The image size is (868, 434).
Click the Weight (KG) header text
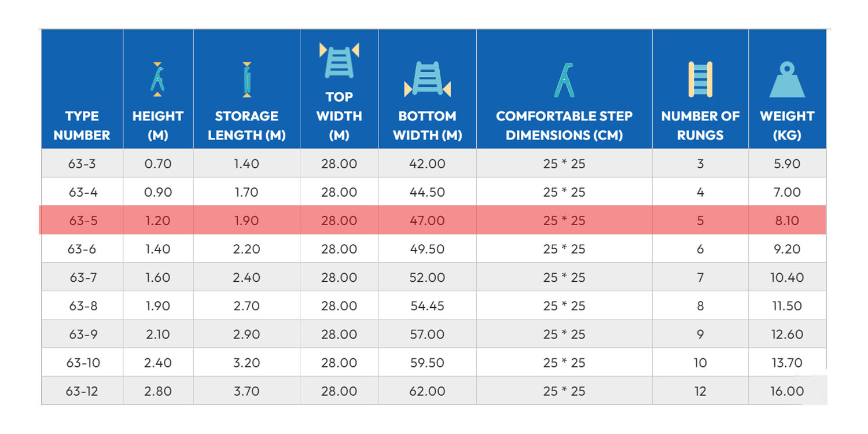pos(787,126)
